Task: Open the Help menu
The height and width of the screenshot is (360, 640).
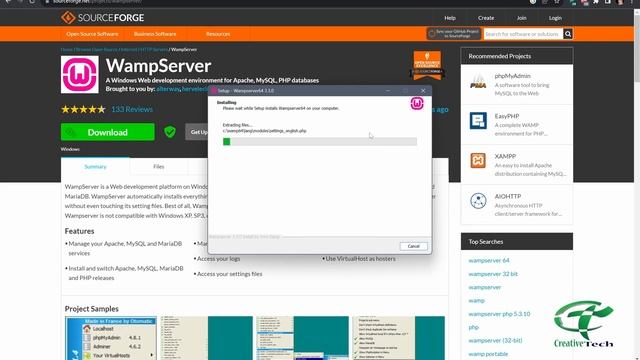Action: 450,18
